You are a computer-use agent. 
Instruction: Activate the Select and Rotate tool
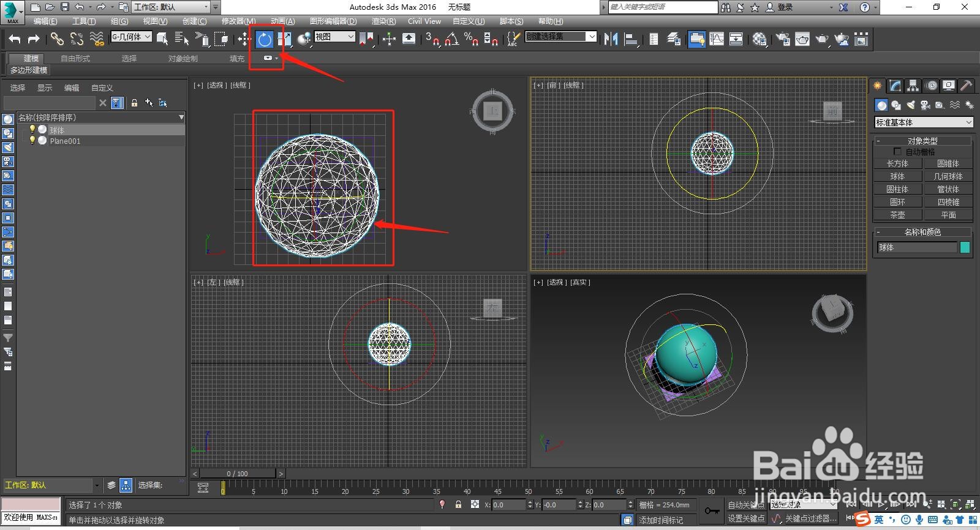[265, 39]
